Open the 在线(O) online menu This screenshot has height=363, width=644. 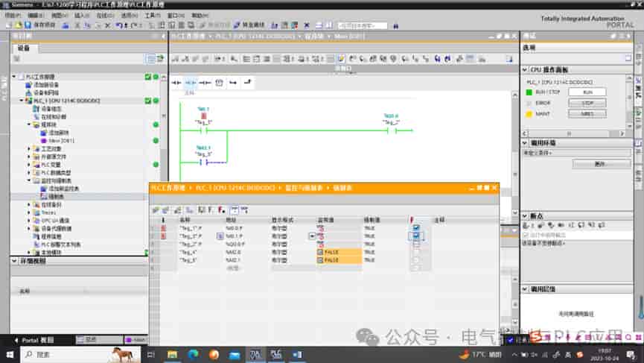click(105, 15)
